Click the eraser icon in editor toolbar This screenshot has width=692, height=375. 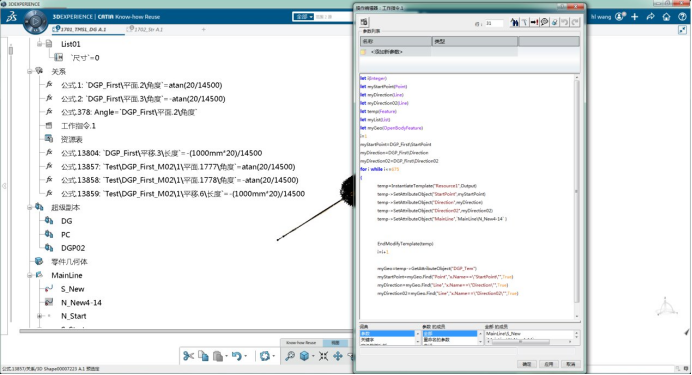(x=555, y=22)
